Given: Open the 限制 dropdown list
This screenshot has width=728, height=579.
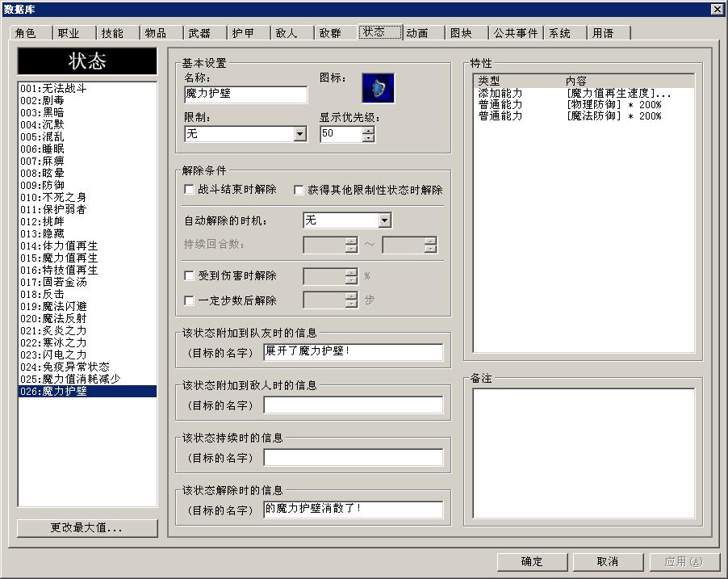Looking at the screenshot, I should [x=300, y=134].
